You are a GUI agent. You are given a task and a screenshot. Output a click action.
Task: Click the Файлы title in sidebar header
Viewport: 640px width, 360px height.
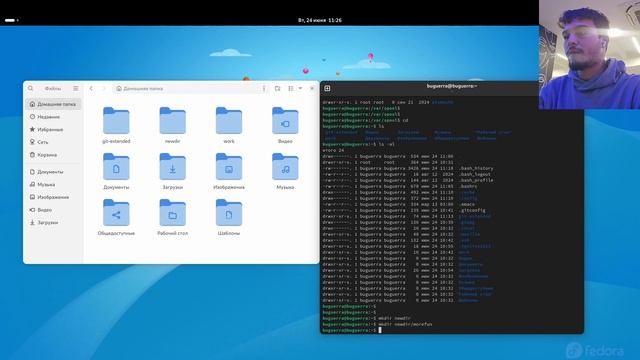53,89
